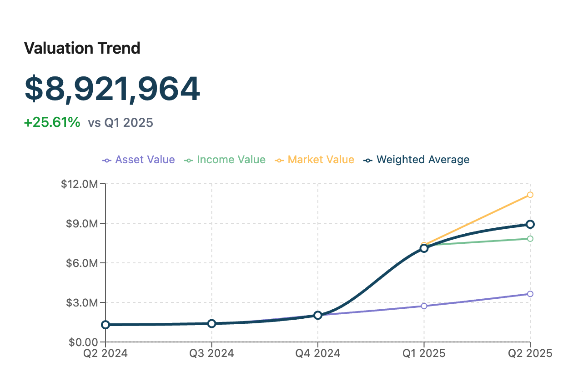
Task: Click the Asset Value marker at Q1 2025
Action: click(x=424, y=306)
